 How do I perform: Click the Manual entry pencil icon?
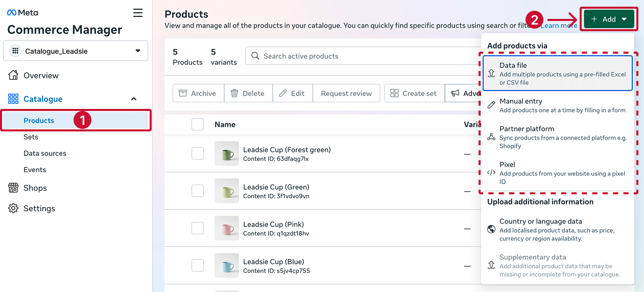pos(491,105)
